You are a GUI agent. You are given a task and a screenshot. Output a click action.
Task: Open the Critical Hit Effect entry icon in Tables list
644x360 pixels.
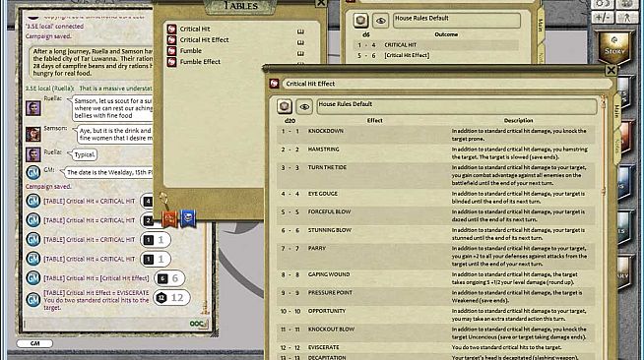(171, 40)
